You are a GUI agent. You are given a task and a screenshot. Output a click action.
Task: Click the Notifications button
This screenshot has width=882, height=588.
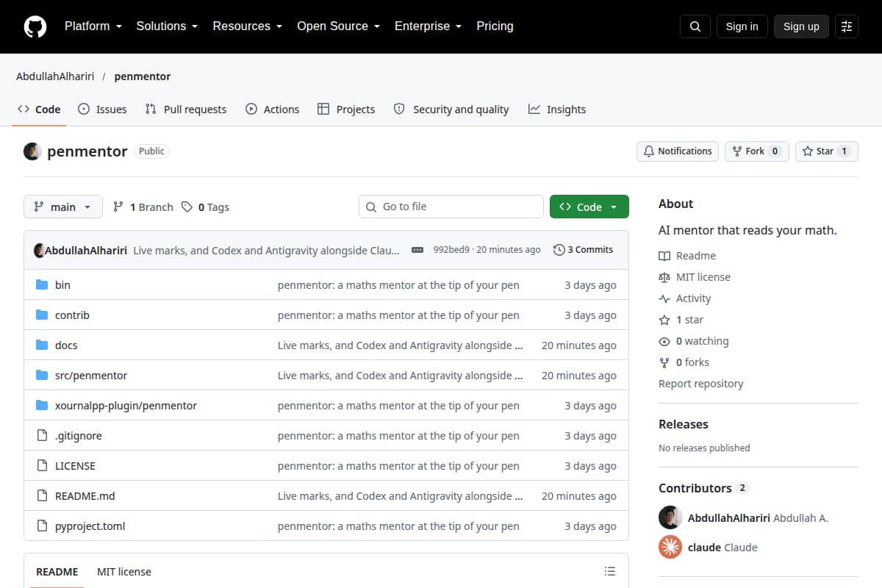point(678,151)
